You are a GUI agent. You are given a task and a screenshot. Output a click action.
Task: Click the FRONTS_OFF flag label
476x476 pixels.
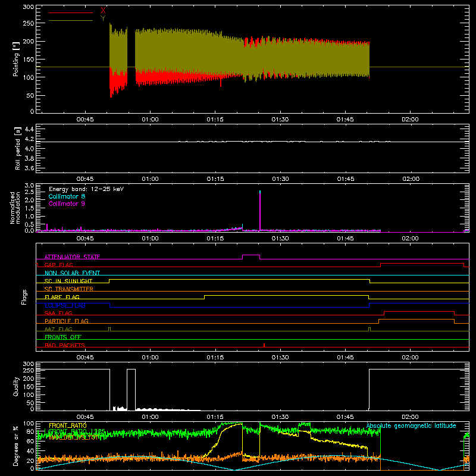(63, 337)
